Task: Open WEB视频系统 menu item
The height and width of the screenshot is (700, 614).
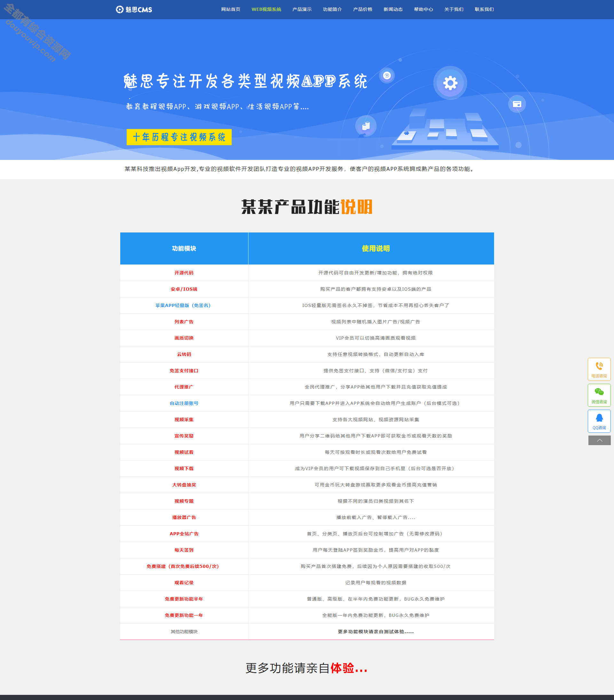Action: [266, 9]
